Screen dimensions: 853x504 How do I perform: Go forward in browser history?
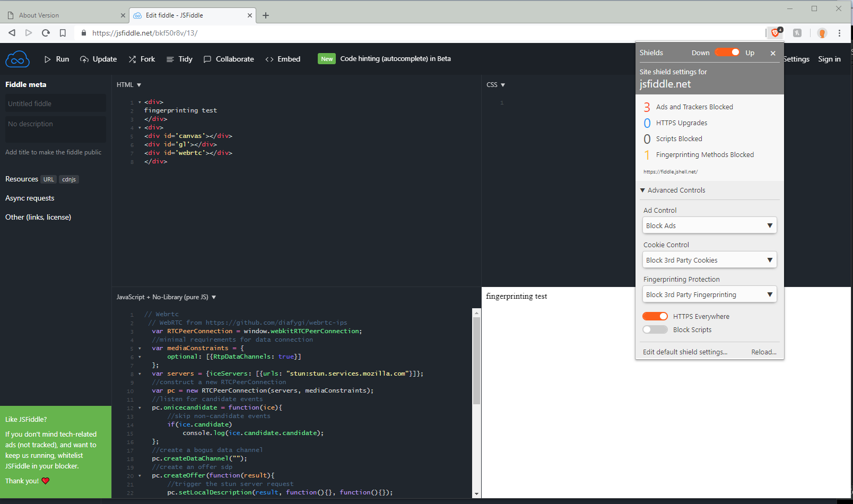(x=29, y=33)
